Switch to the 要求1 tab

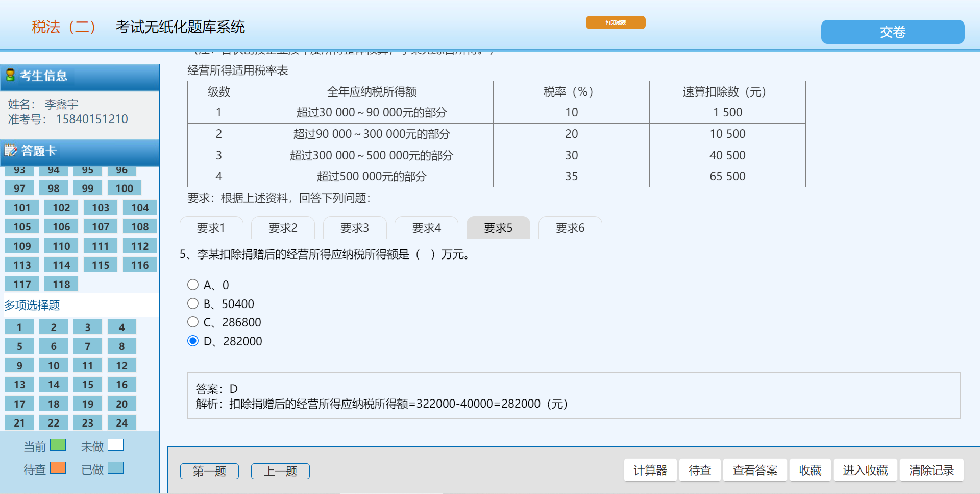pyautogui.click(x=211, y=228)
